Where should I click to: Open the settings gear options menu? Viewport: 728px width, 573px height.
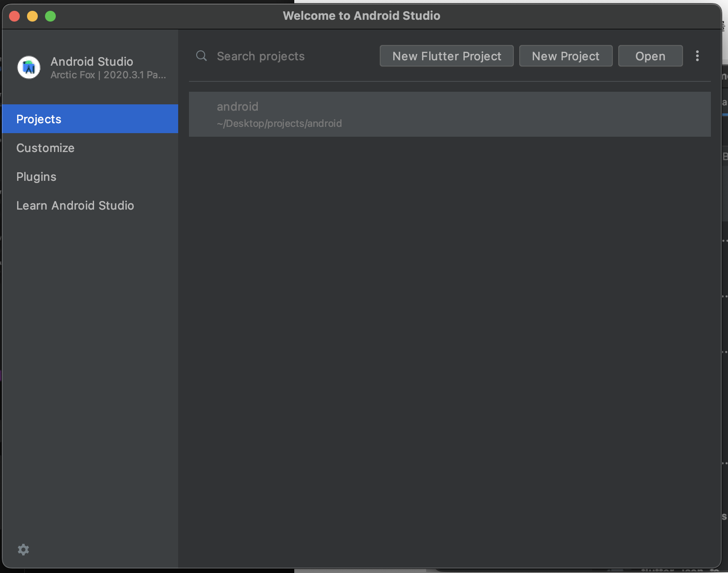23,550
